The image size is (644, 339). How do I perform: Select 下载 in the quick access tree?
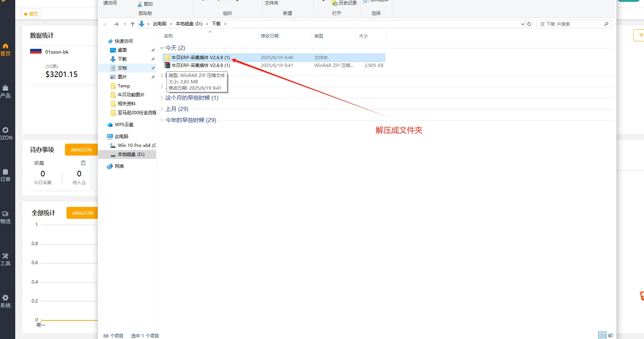pos(122,59)
